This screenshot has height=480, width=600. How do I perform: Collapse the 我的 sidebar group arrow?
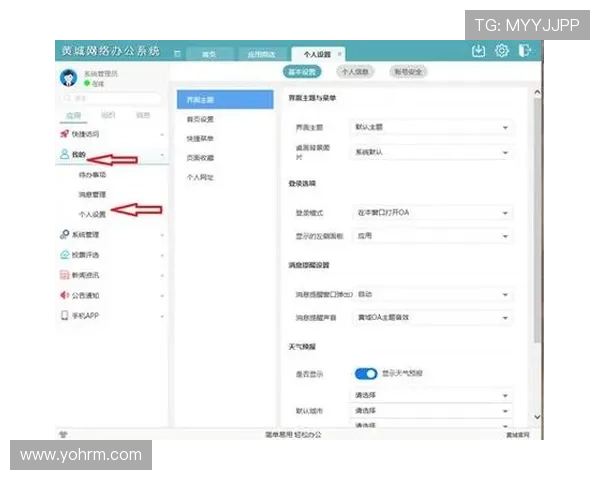(162, 155)
